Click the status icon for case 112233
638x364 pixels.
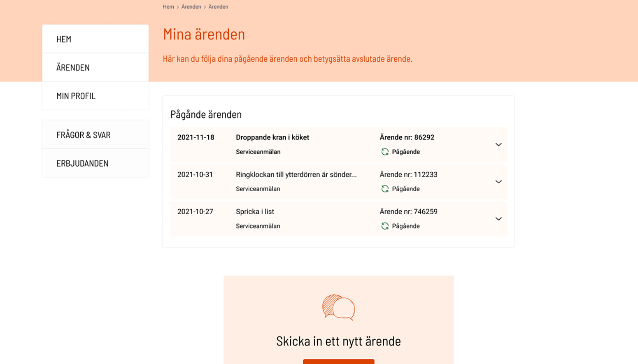pos(385,189)
